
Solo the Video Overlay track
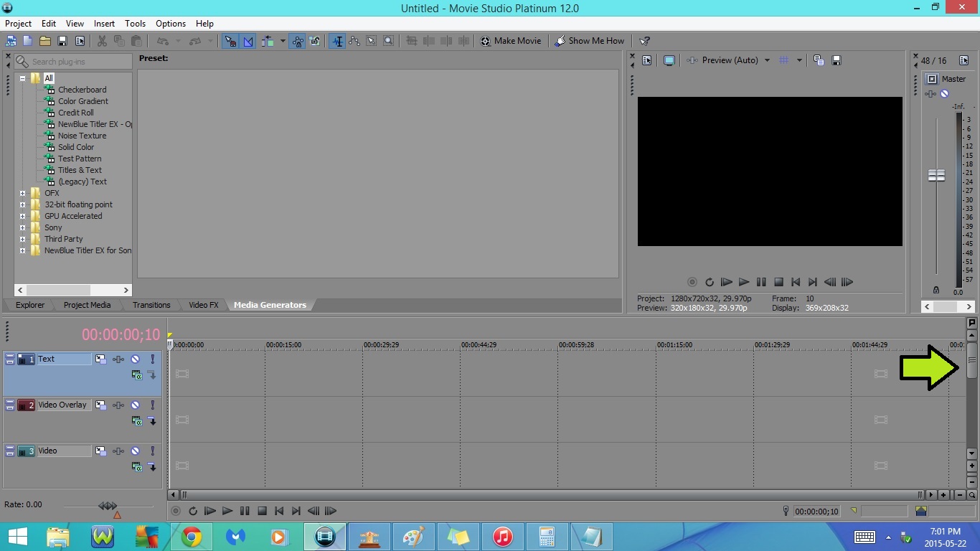coord(152,405)
